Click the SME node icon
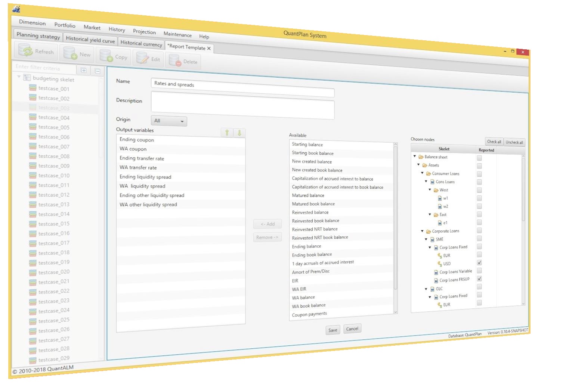The image size is (575, 392). [x=432, y=239]
